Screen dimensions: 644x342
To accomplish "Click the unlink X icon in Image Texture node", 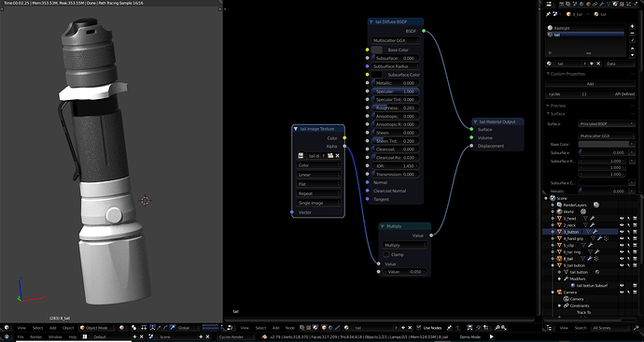I will [338, 155].
